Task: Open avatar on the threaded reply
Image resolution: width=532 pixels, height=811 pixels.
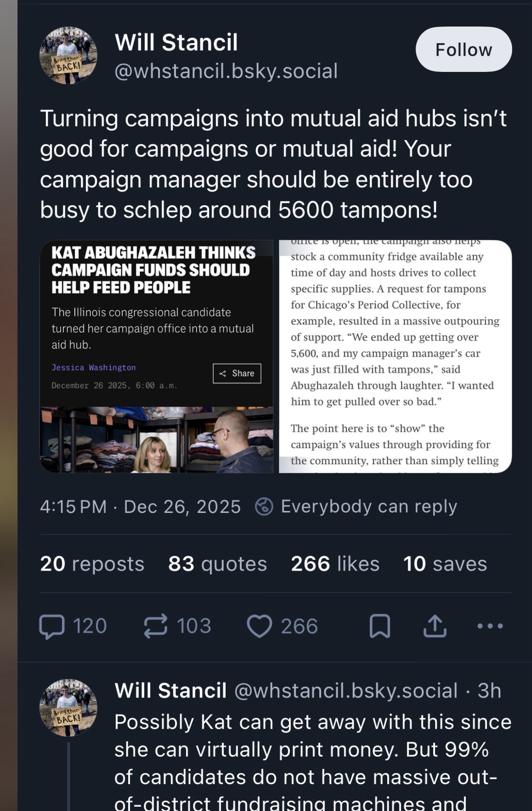Action: [69, 708]
